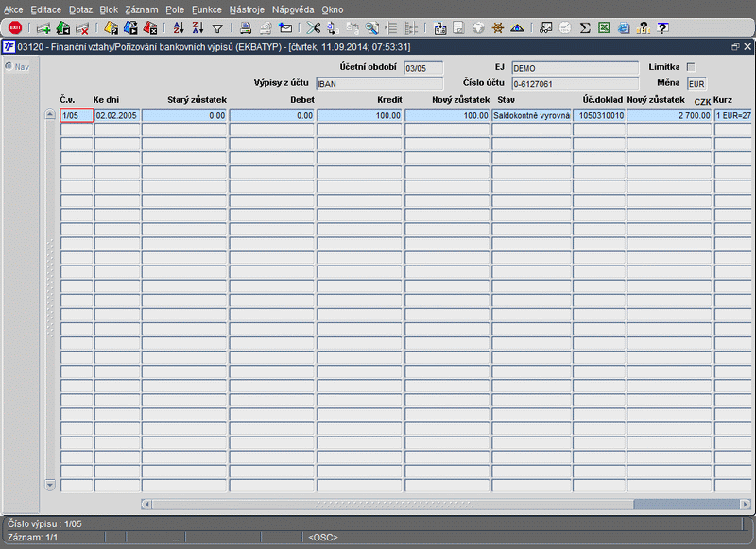Open the Nápověda menu
The height and width of the screenshot is (549, 756).
[x=293, y=9]
